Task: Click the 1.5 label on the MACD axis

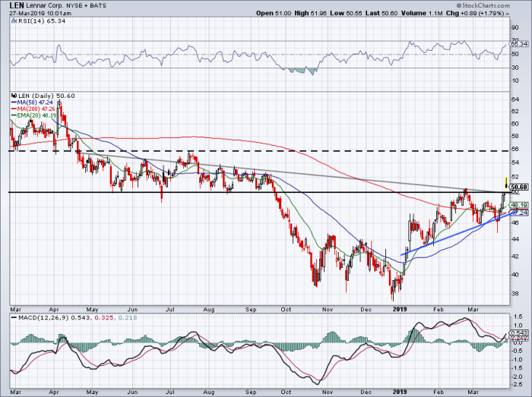Action: [x=518, y=317]
